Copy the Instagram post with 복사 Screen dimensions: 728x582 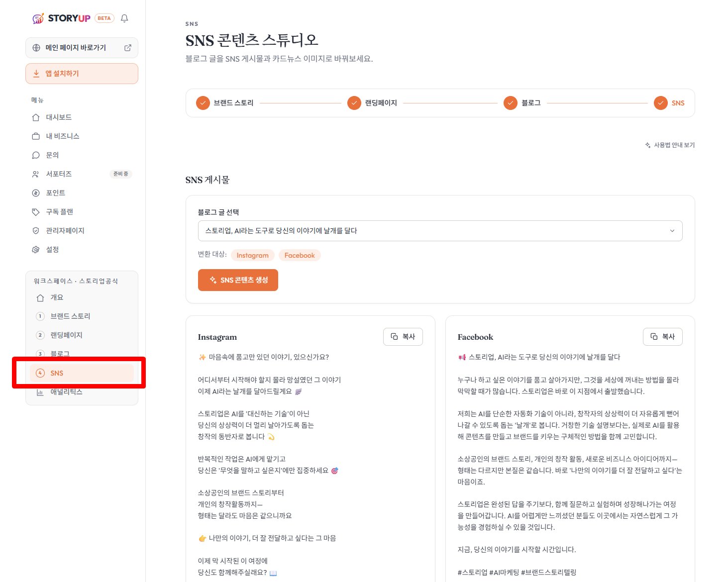[x=403, y=337]
